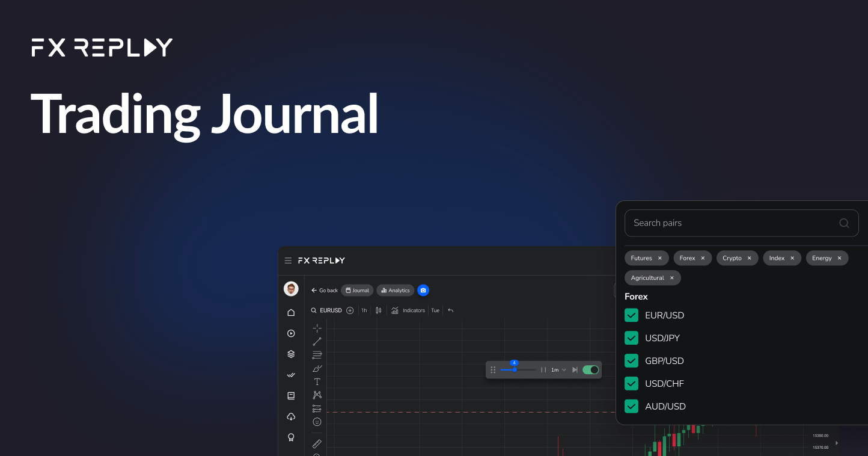Open the brush drawing tool

coord(317,368)
